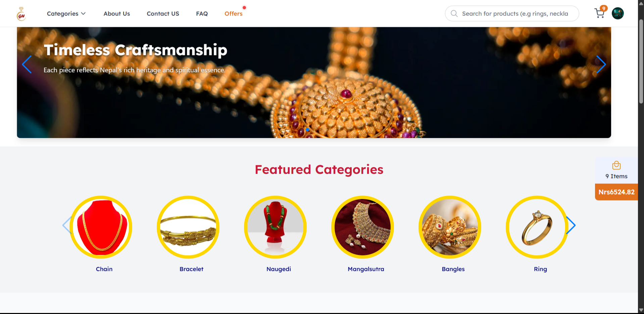Viewport: 644px width, 314px height.
Task: Click the user profile avatar
Action: (617, 13)
